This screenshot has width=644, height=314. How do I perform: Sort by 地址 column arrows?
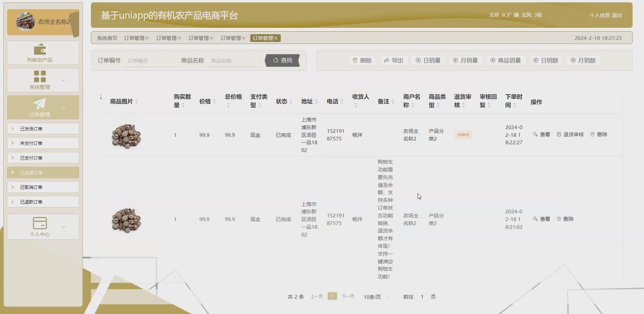tap(316, 102)
